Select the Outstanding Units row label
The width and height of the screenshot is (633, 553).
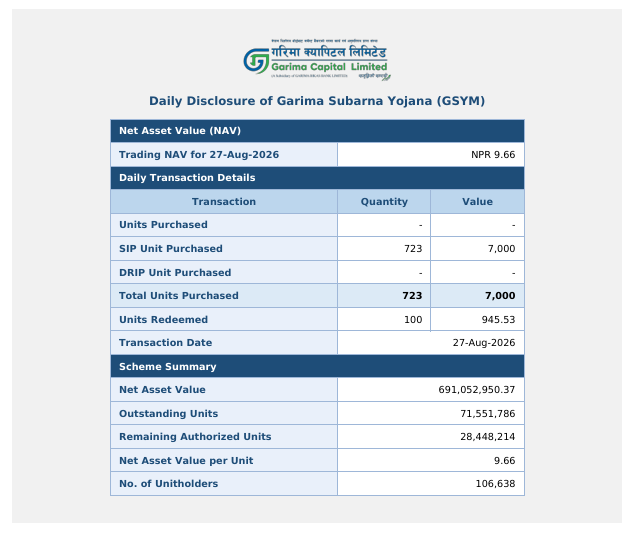(169, 414)
